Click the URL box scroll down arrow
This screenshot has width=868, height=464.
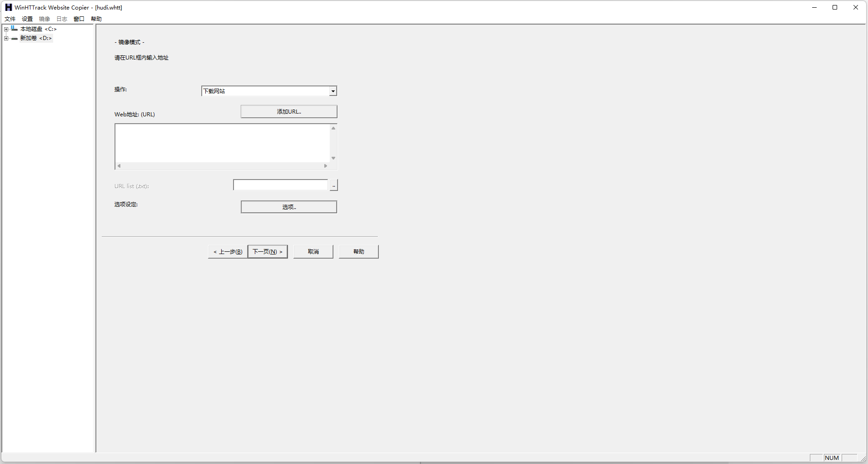coord(333,158)
